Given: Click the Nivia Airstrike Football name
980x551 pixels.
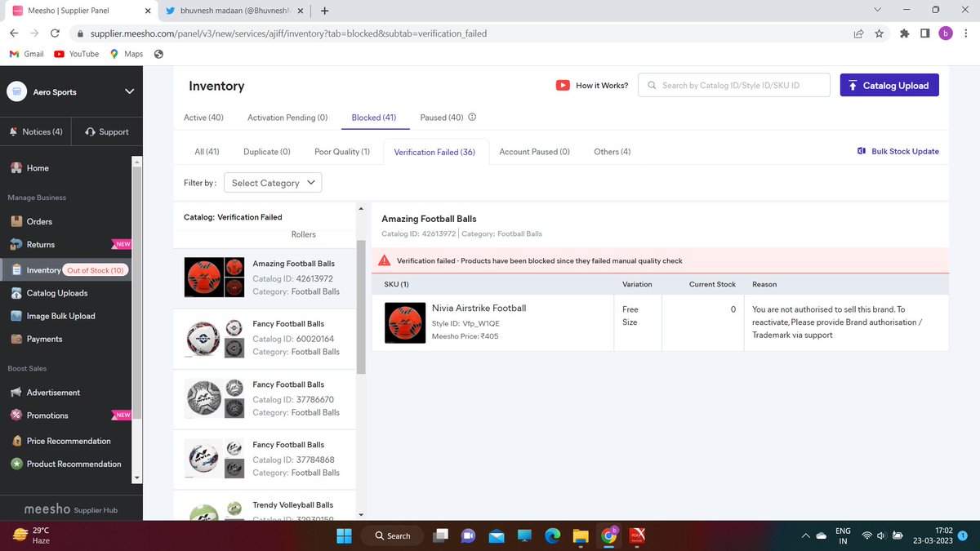Looking at the screenshot, I should [x=479, y=308].
